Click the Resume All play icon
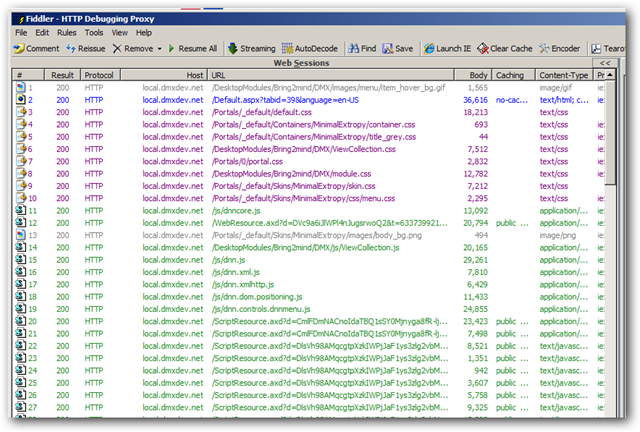Viewport: 640px width, 432px height. click(x=171, y=49)
